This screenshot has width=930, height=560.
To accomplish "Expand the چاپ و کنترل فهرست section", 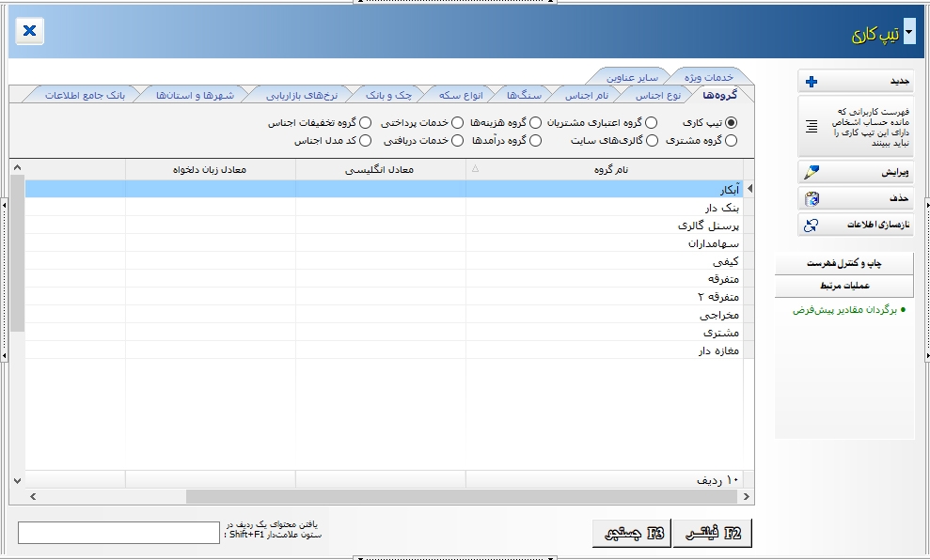I will pyautogui.click(x=843, y=265).
